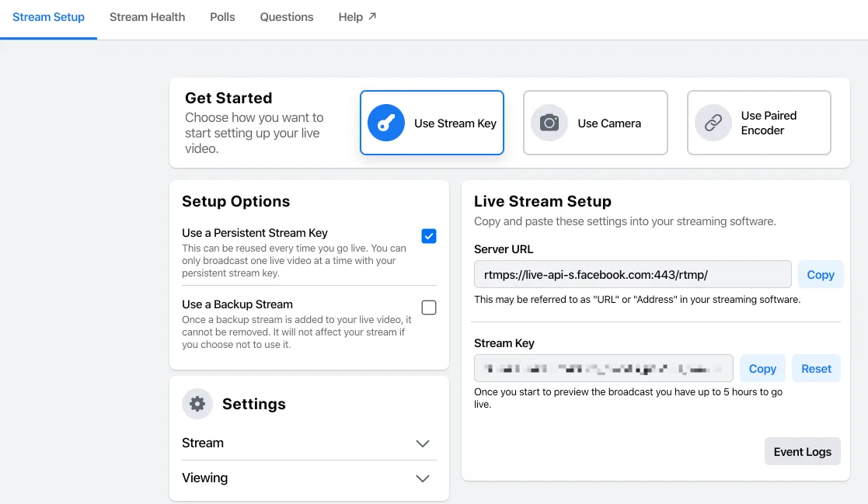Click the Settings gear icon

point(197,404)
